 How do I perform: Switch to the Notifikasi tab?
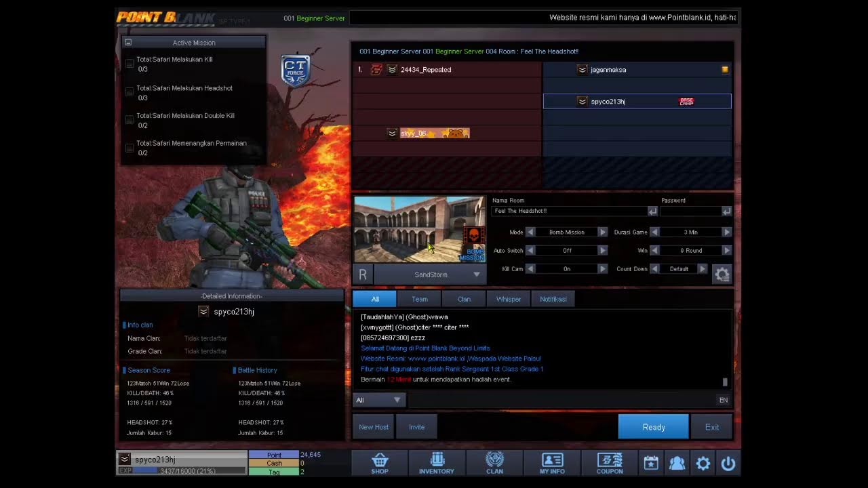[553, 299]
